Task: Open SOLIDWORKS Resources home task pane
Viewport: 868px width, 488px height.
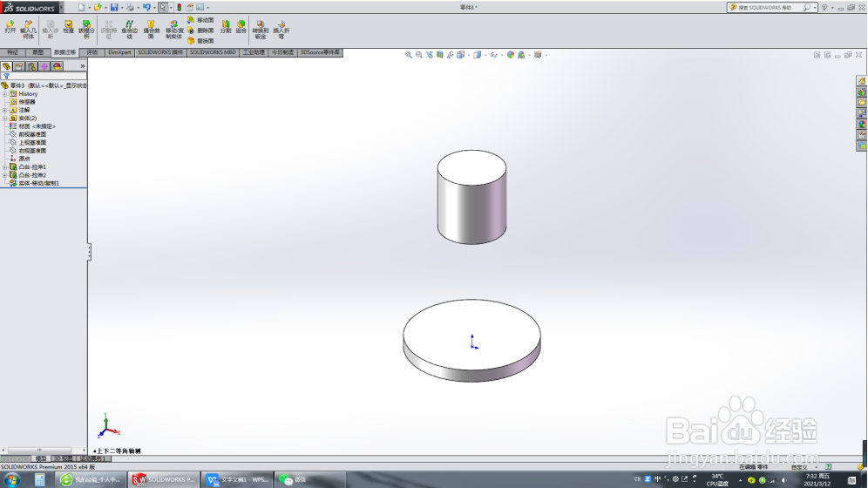Action: pyautogui.click(x=862, y=81)
